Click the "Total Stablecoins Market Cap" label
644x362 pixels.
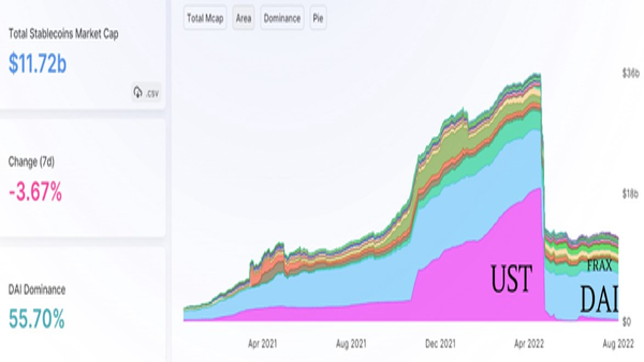(x=63, y=34)
